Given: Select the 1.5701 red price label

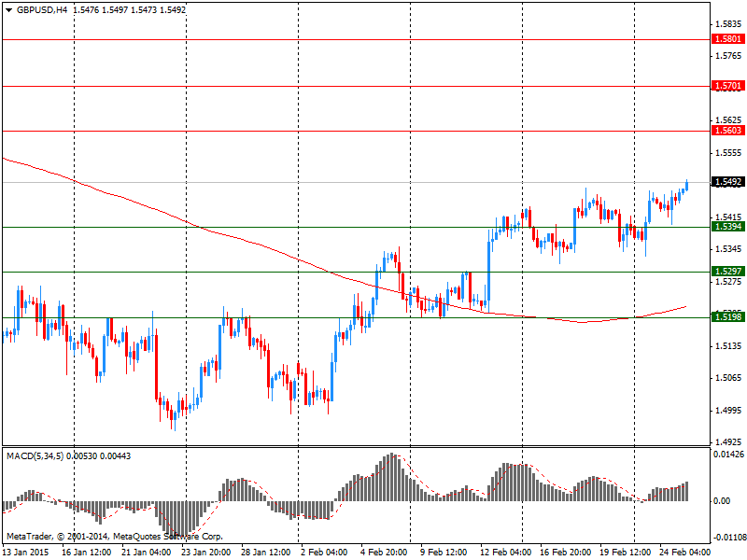Looking at the screenshot, I should pos(728,86).
